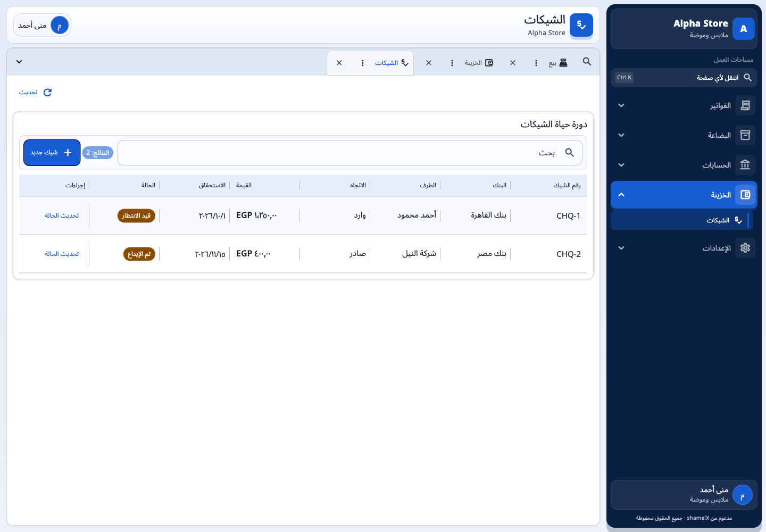Click the تحديث refresh button
Viewport: 766px width, 532px height.
[x=36, y=93]
